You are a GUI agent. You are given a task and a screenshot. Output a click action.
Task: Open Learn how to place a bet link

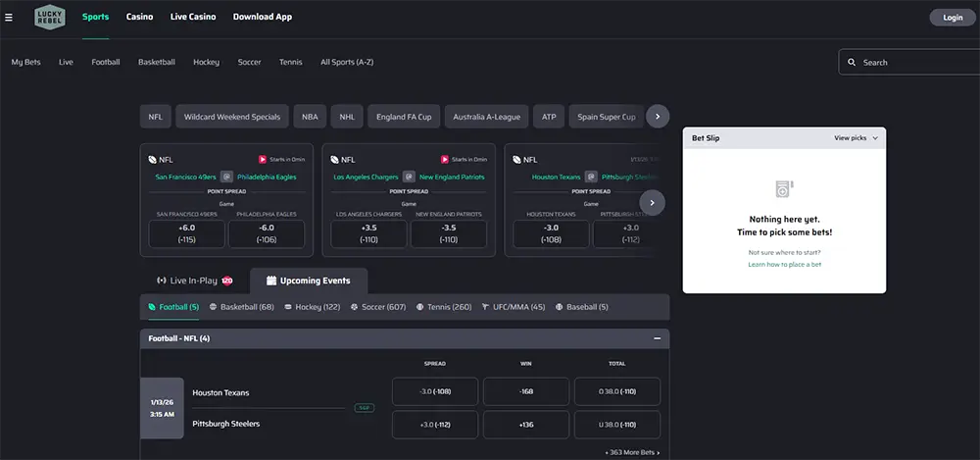pos(784,265)
